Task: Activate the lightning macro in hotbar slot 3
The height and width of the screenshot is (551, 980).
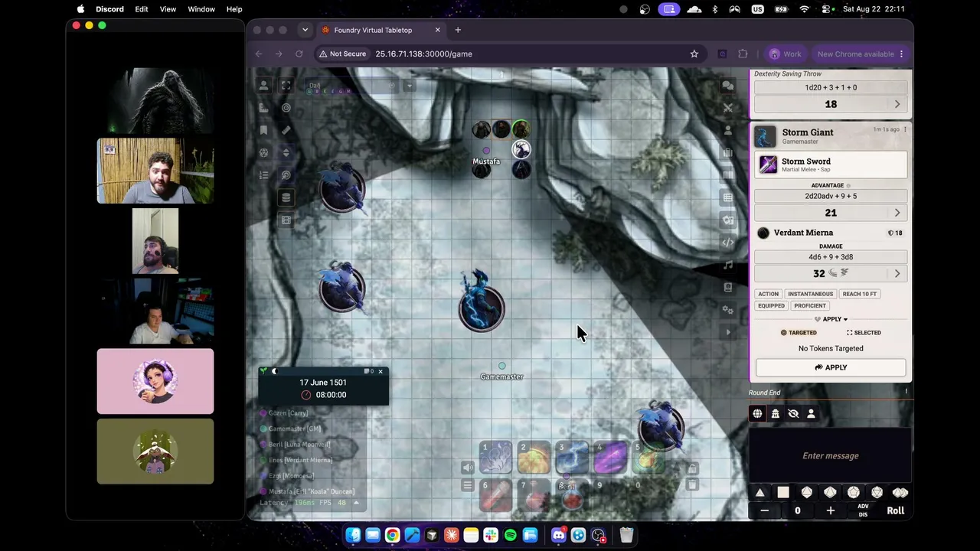Action: coord(572,458)
